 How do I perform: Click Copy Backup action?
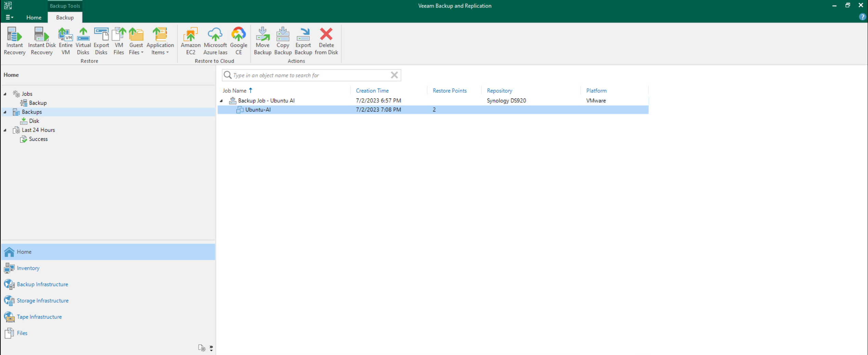[283, 41]
